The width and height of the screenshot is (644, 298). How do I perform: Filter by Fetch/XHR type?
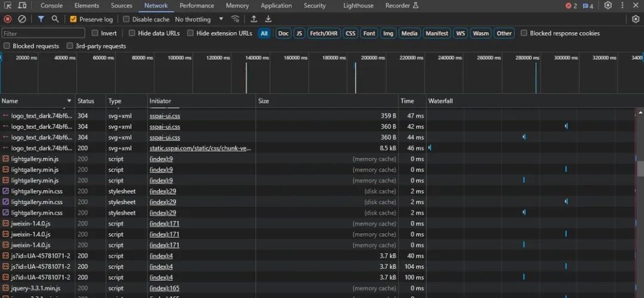[x=324, y=33]
